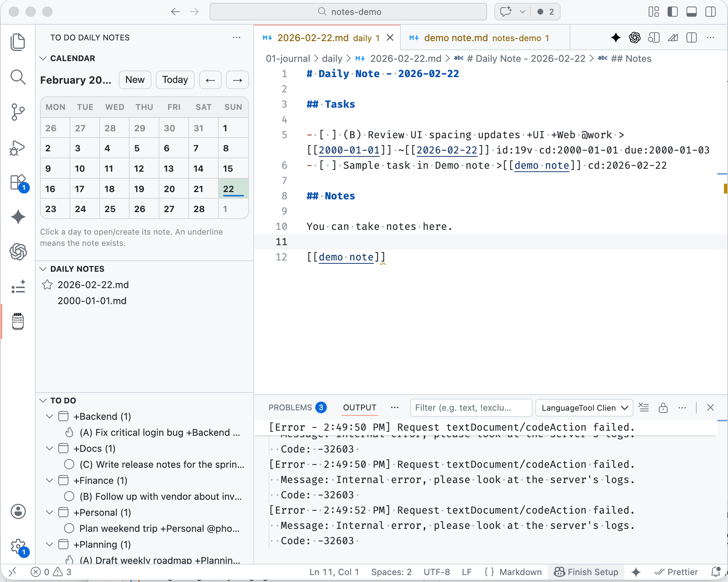728x582 pixels.
Task: Clear the output panel log
Action: point(644,407)
